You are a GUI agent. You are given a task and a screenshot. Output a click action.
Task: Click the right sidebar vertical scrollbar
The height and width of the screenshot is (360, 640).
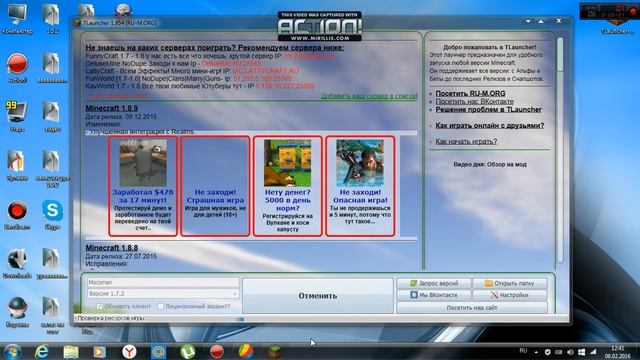pos(560,149)
